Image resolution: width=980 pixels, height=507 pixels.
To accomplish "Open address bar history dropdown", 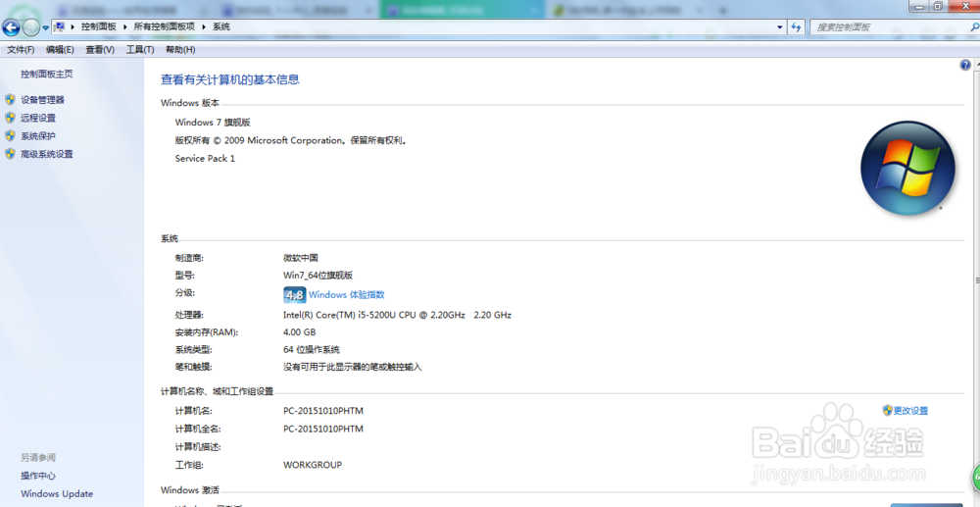I will pos(779,26).
